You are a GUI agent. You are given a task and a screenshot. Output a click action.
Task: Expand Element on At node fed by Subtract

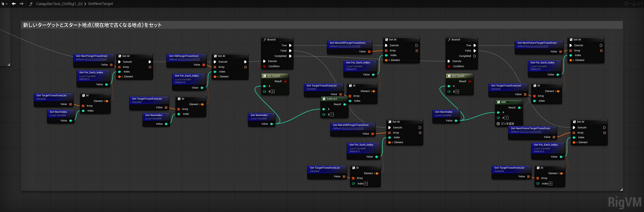pos(371,91)
